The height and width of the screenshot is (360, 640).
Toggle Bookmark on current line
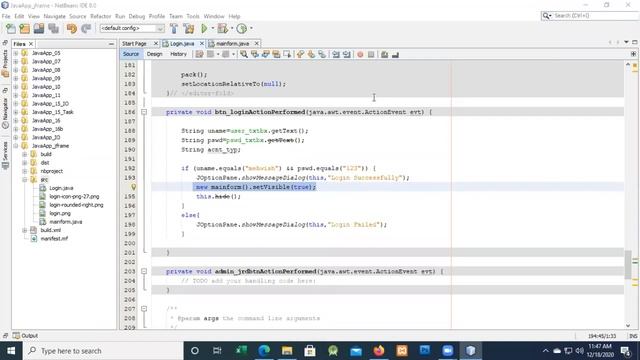tap(322, 54)
